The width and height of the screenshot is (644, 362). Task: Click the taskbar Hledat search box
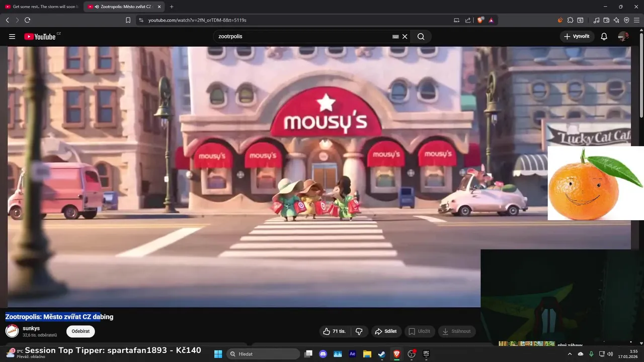tap(262, 354)
